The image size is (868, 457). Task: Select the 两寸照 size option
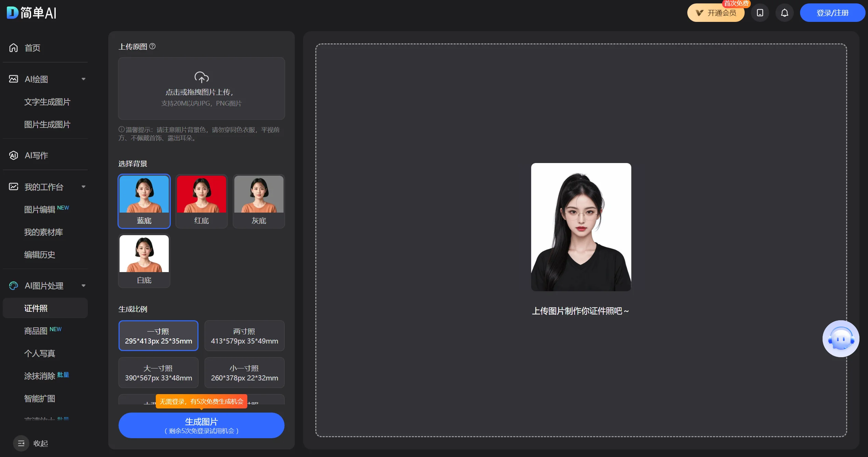click(244, 336)
